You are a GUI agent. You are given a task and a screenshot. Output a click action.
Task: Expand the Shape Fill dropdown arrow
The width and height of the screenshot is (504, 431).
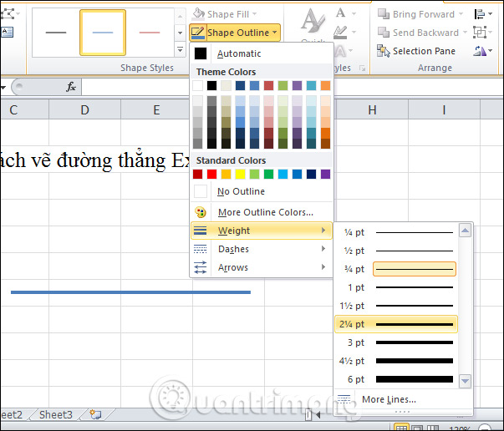point(255,14)
